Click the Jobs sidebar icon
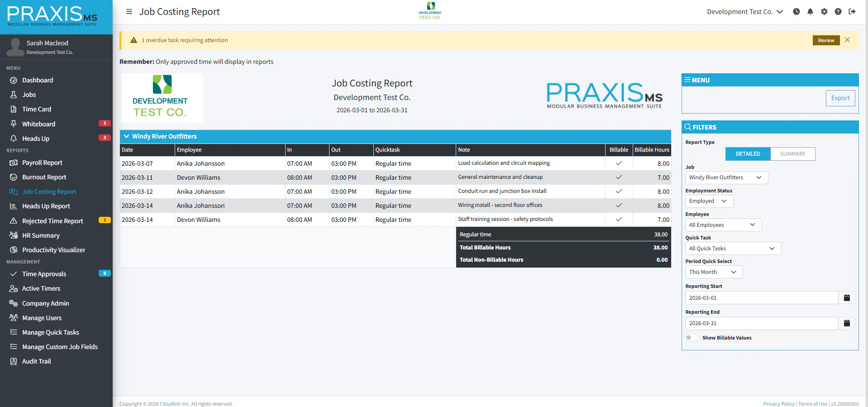The height and width of the screenshot is (407, 868). point(14,95)
